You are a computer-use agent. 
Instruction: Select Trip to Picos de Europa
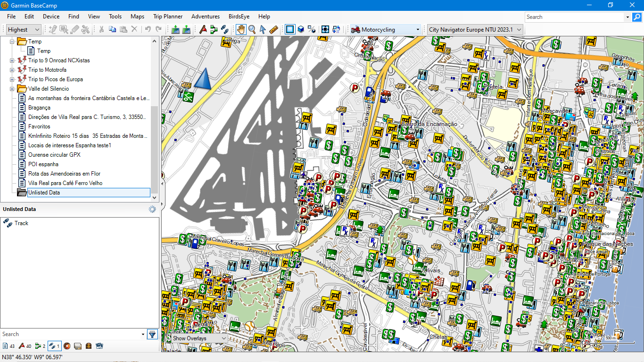coord(55,79)
